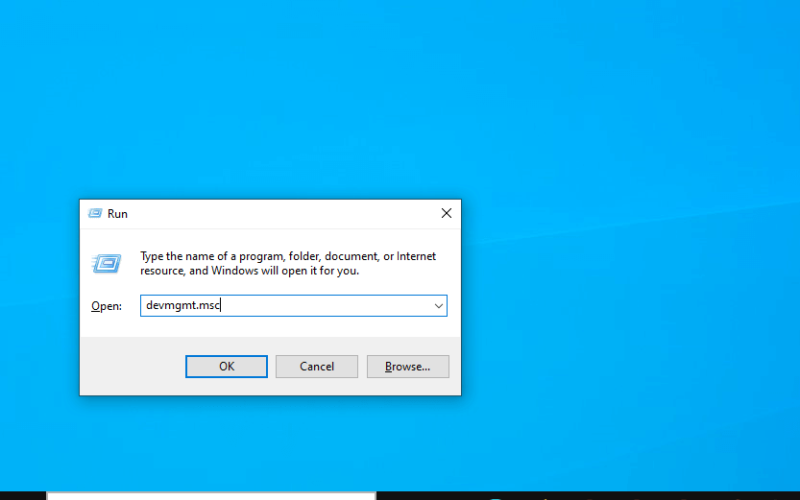Click the "Type the name of a program" description
800x500 pixels.
pos(288,263)
